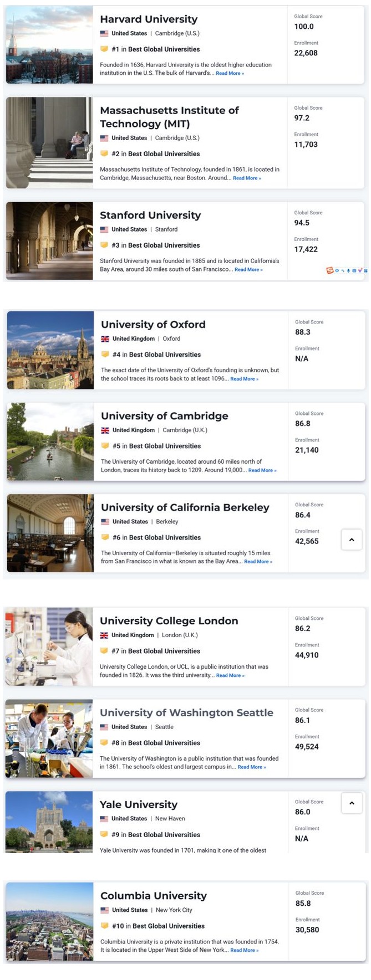Toggle input mode on the Sogou toolbar
Screen dimensions: 371x980
337,270
